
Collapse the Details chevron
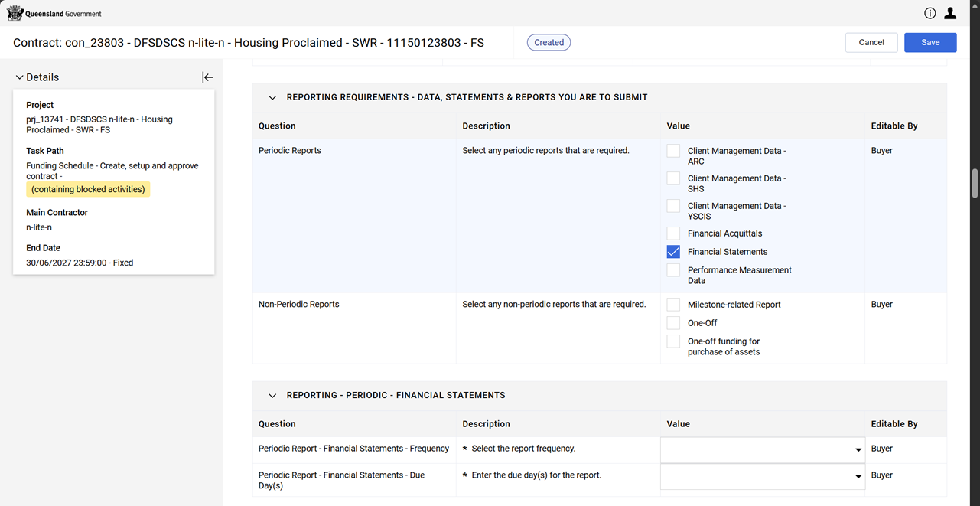coord(20,77)
